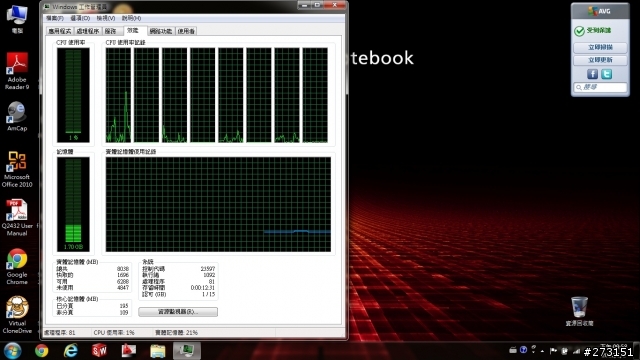
Task: Switch to the 網路功能 Networking tab
Action: (x=161, y=31)
